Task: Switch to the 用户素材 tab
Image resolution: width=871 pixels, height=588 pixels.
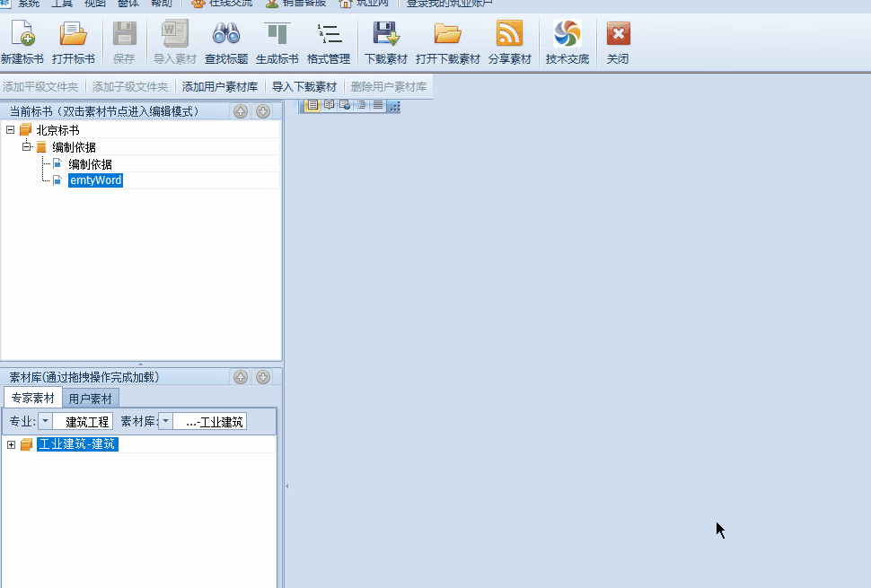Action: (x=91, y=399)
